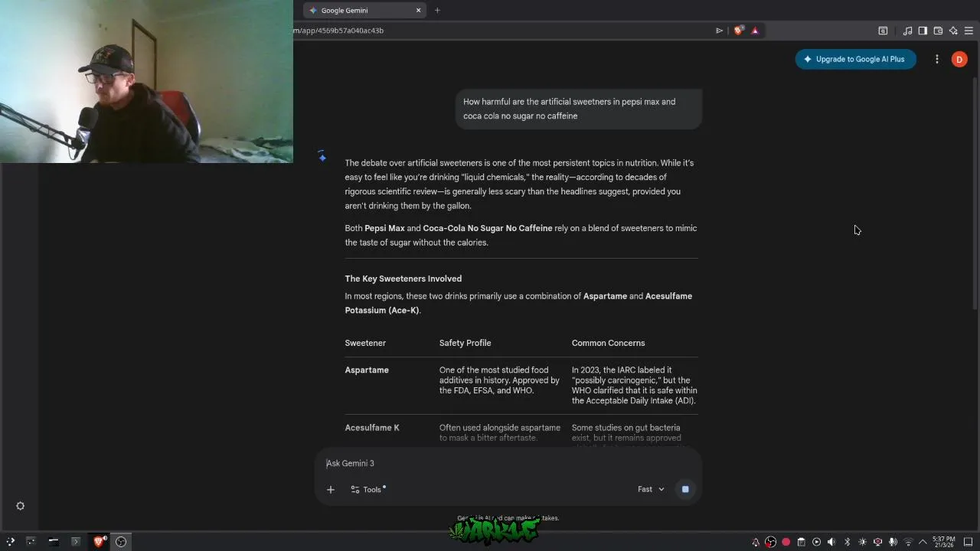Click the 'Safety Profile' column header
Screen dimensions: 980x551
pos(465,343)
